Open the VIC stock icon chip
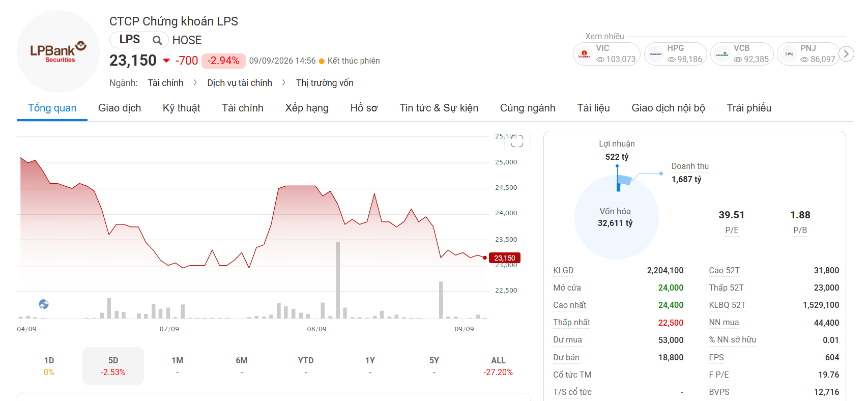The image size is (868, 401). pos(585,54)
